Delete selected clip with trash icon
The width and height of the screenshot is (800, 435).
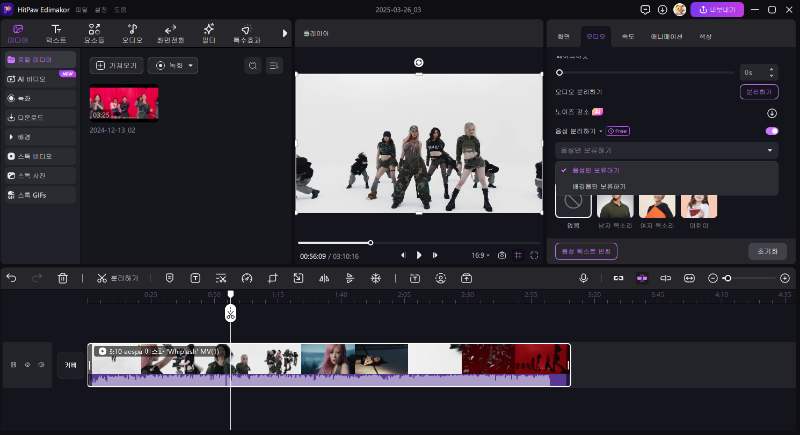(62, 278)
